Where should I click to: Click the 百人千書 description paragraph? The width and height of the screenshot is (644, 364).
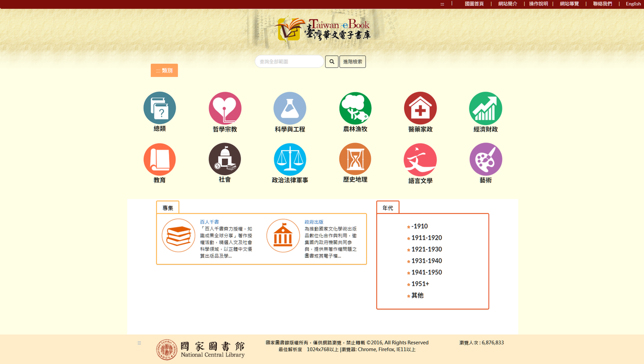[226, 242]
